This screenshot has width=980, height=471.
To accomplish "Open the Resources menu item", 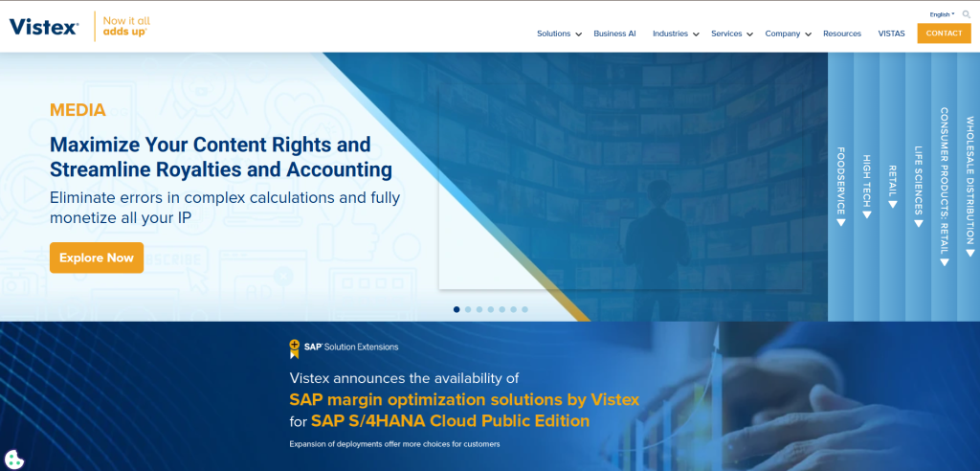I will pyautogui.click(x=842, y=34).
